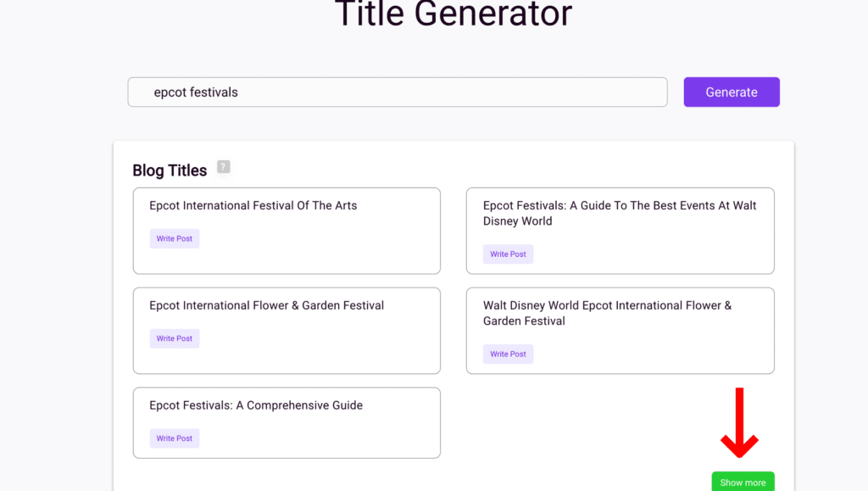This screenshot has height=491, width=868.
Task: Click the Generate button
Action: point(732,92)
